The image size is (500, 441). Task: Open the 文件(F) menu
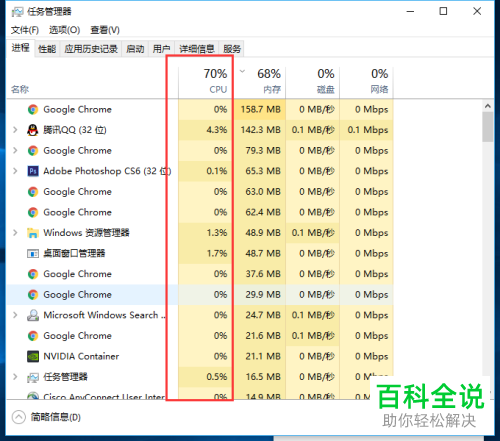pos(25,30)
